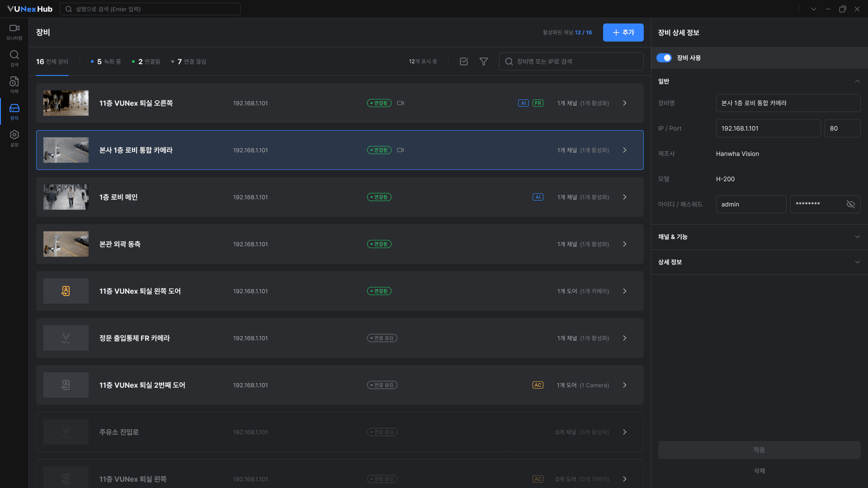Open thumbnail of 본관 외곽 동측

pyautogui.click(x=66, y=244)
